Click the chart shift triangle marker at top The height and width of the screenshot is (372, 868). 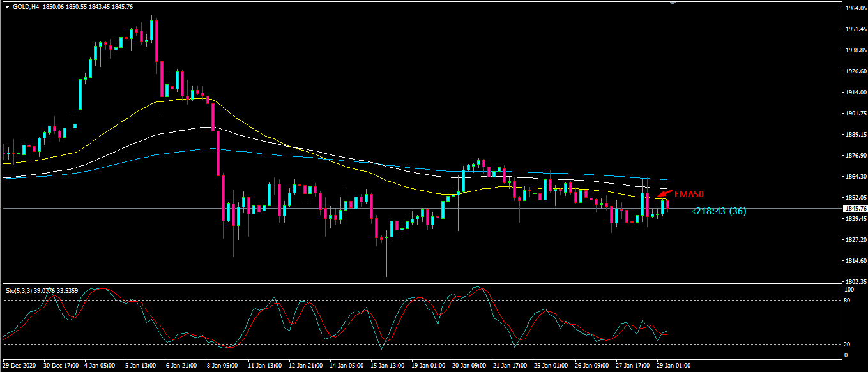click(x=671, y=3)
